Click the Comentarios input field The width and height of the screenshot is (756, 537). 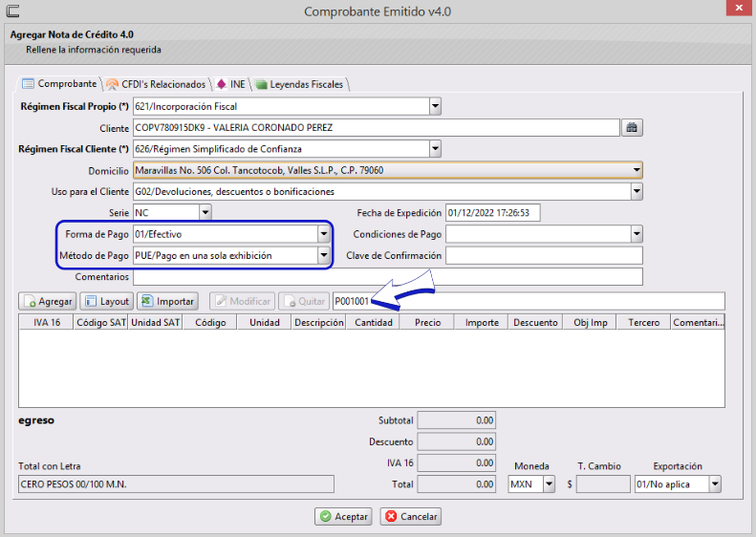[x=388, y=277]
